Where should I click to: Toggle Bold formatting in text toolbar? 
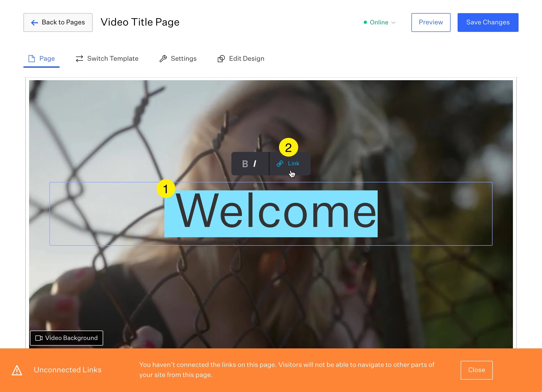pos(245,164)
